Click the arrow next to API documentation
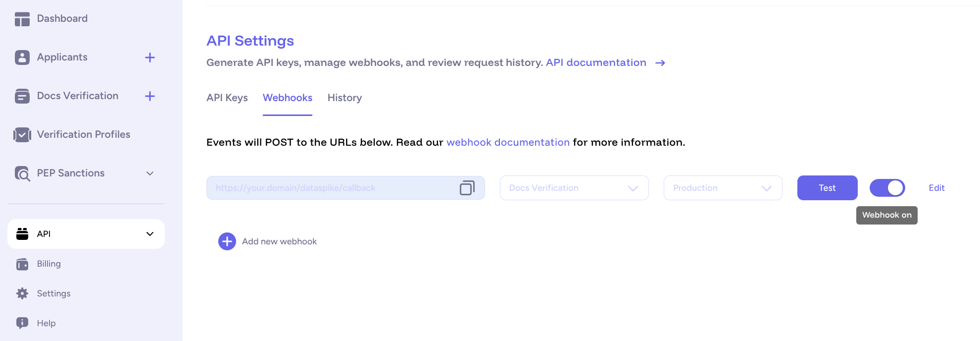This screenshot has height=341, width=980. coord(660,63)
